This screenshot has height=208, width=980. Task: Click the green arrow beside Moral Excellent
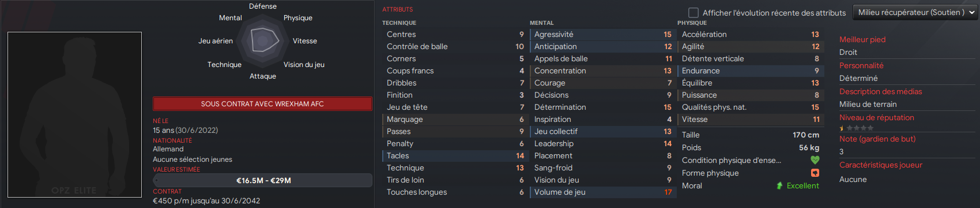779,185
